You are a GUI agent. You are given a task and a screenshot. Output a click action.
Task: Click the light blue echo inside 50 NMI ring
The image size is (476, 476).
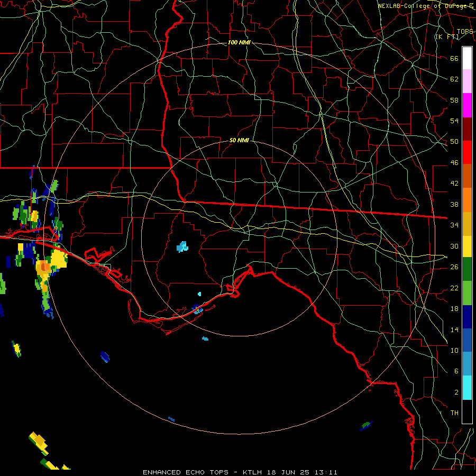tap(182, 247)
